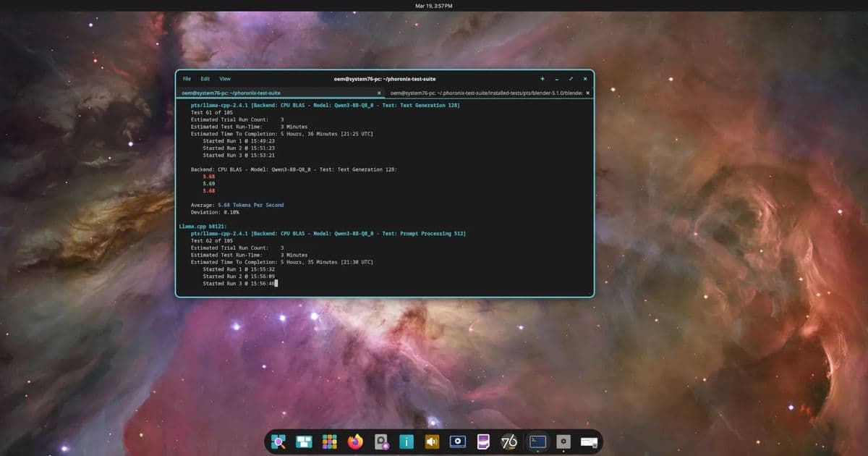This screenshot has height=456, width=868.
Task: Click the magnifier search launcher icon
Action: pyautogui.click(x=278, y=441)
